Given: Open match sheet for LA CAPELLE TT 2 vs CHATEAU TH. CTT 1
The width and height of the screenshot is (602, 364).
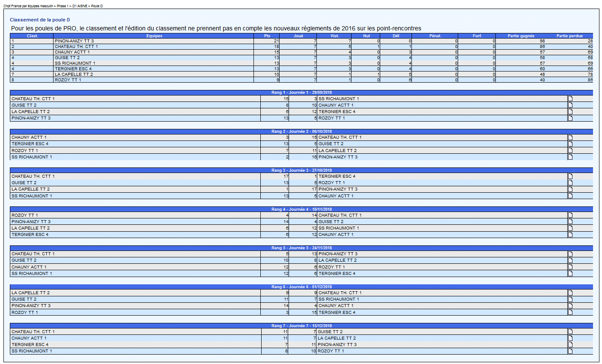Looking at the screenshot, I should [x=570, y=293].
